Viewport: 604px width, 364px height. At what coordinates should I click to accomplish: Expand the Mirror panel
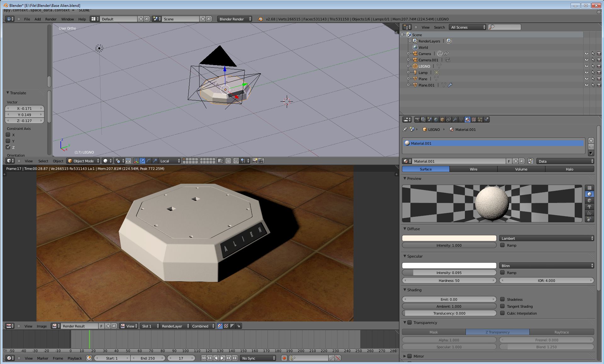pos(405,356)
